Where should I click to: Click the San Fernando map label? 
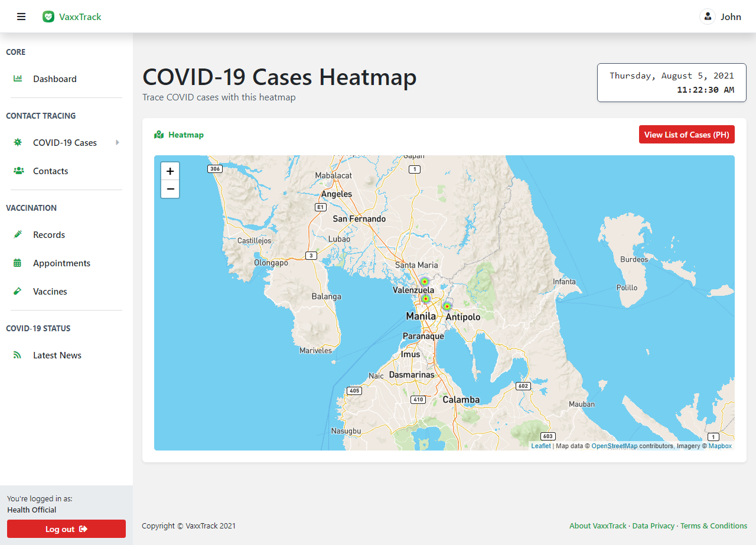pos(359,218)
